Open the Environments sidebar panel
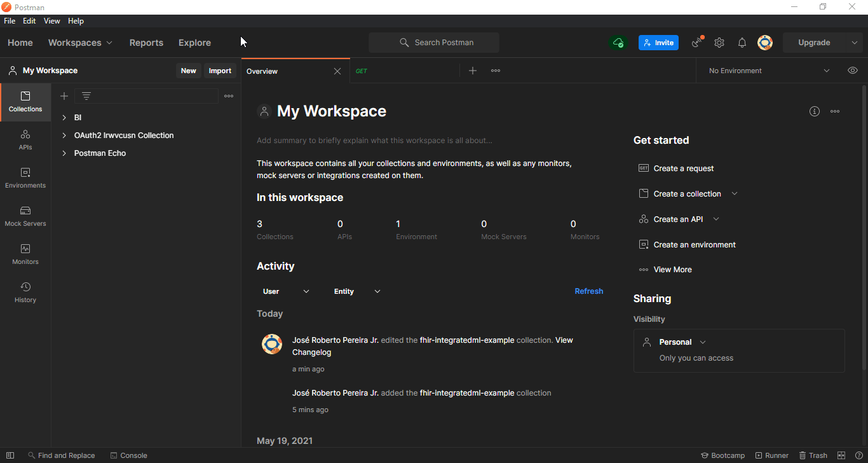The image size is (868, 463). tap(25, 178)
